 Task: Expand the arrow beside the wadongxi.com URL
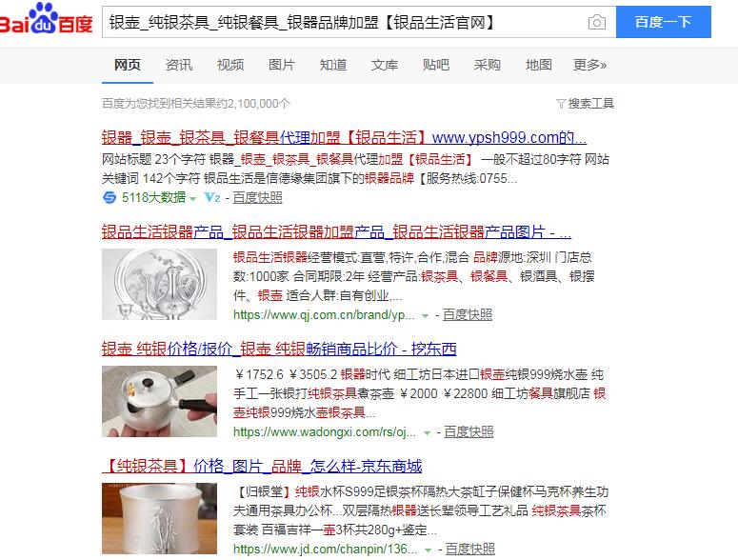427,433
